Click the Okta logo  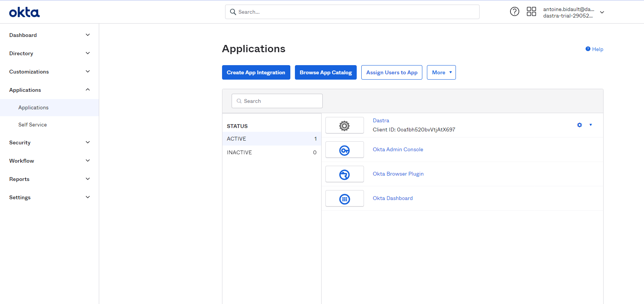pos(24,12)
